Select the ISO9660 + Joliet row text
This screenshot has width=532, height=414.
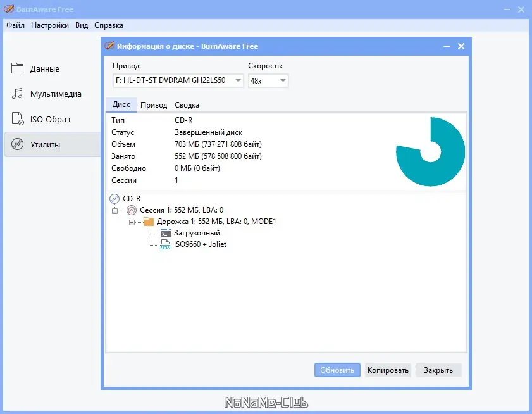coord(200,244)
